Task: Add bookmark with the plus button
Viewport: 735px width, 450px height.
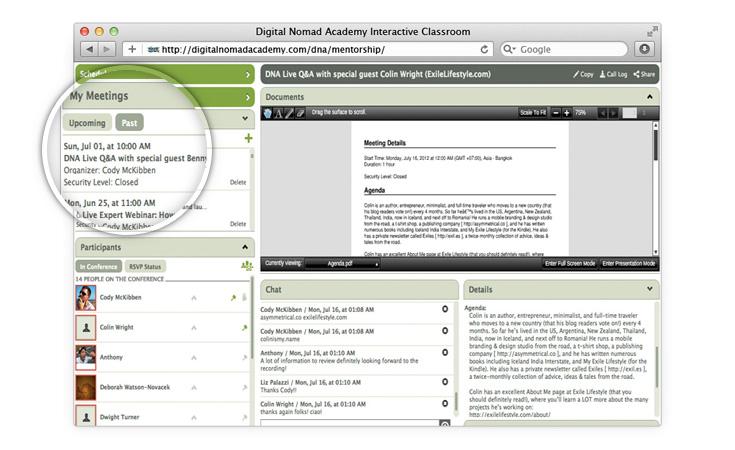Action: coord(132,49)
